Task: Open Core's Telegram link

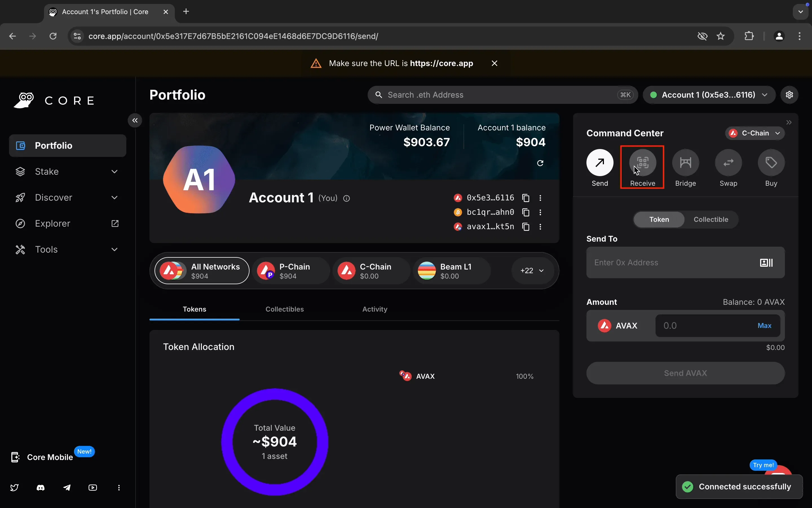Action: 67,487
